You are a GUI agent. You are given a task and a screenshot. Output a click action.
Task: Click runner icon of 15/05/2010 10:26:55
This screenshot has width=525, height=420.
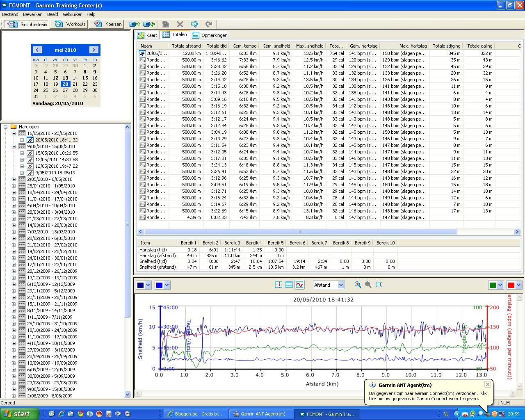[x=30, y=153]
